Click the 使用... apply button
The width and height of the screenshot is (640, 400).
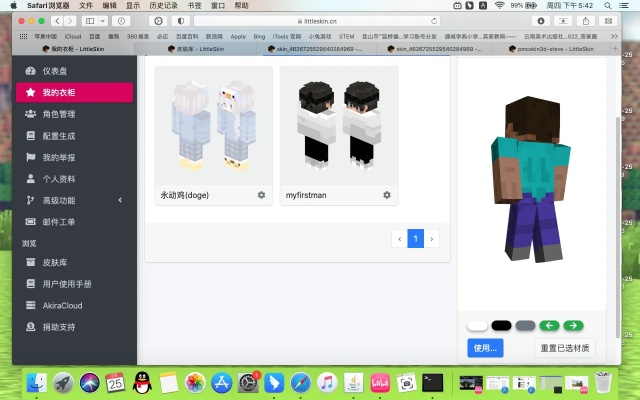coord(485,348)
